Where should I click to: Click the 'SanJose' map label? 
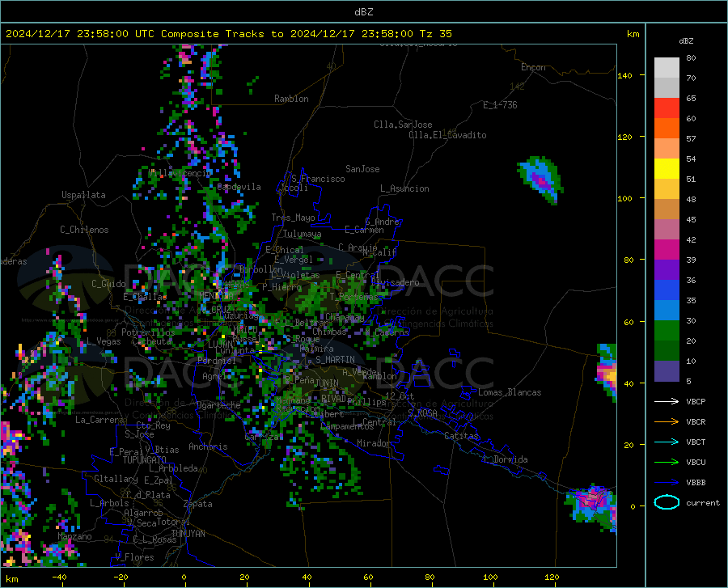pos(362,169)
